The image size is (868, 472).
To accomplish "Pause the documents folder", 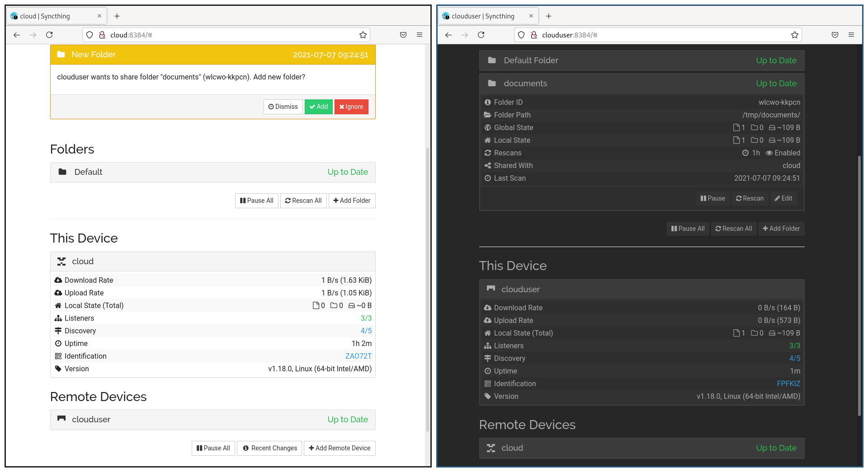I will [712, 198].
